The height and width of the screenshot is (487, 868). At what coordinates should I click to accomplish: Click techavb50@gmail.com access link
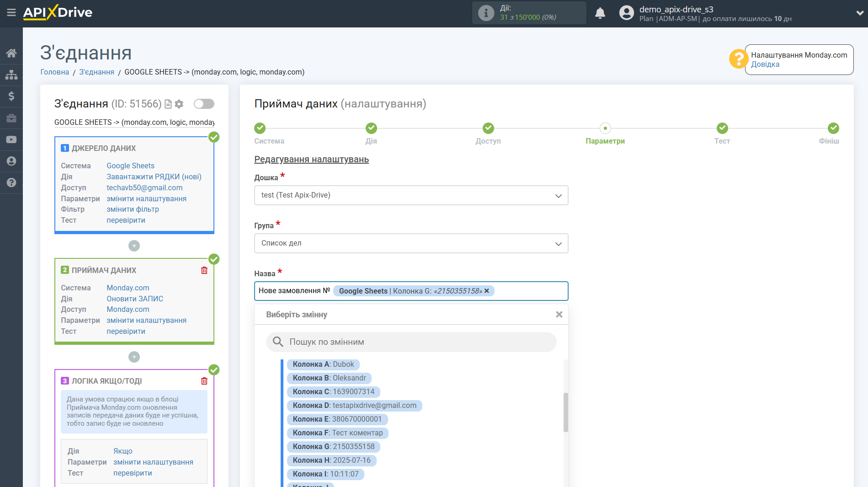click(144, 187)
